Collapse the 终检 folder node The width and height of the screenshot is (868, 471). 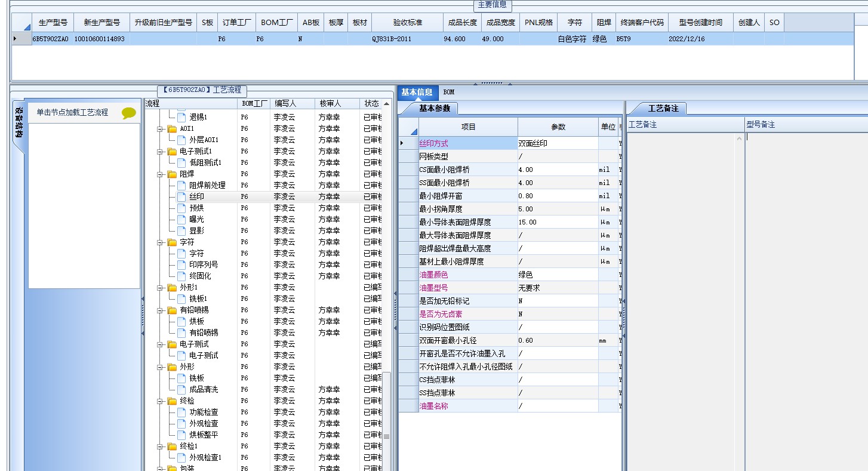click(160, 401)
